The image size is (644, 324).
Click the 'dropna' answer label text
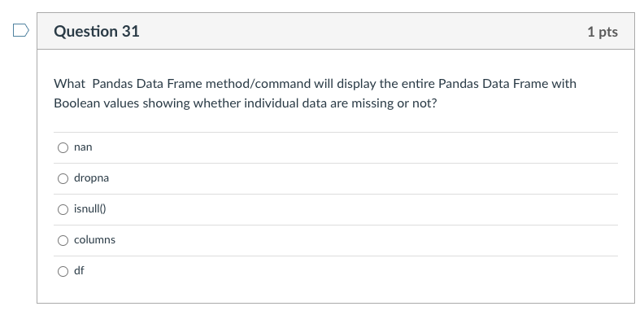click(91, 178)
